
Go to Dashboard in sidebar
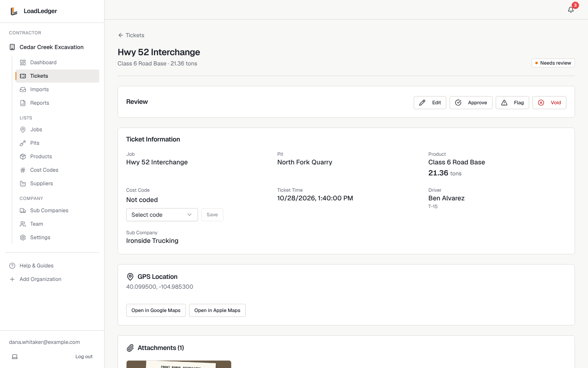pos(57,63)
